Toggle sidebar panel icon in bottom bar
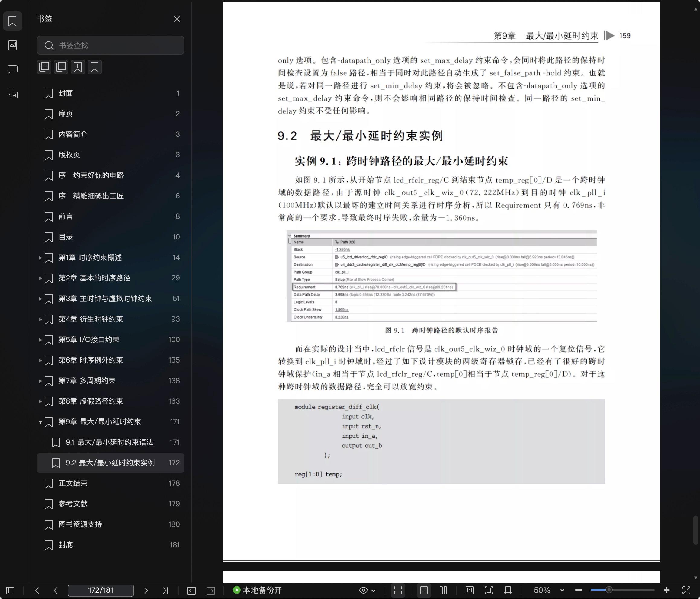 click(11, 591)
